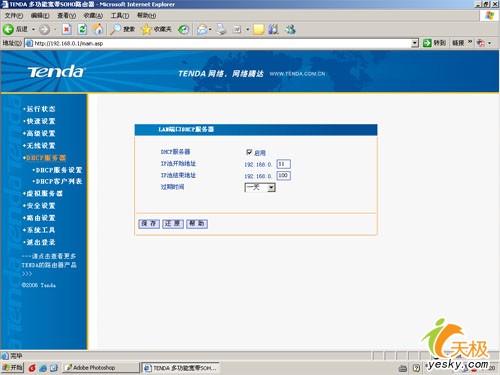Open the lease time dropdown
This screenshot has width=500, height=375.
[x=260, y=187]
